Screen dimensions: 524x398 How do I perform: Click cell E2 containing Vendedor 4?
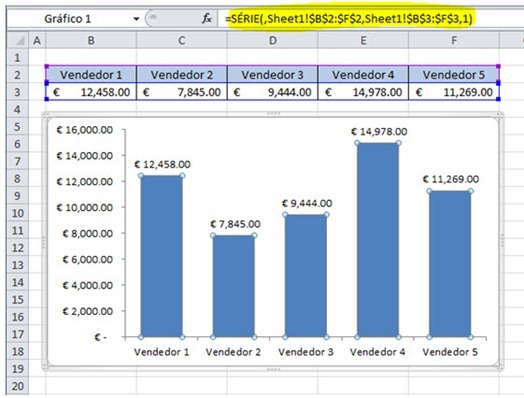[363, 75]
